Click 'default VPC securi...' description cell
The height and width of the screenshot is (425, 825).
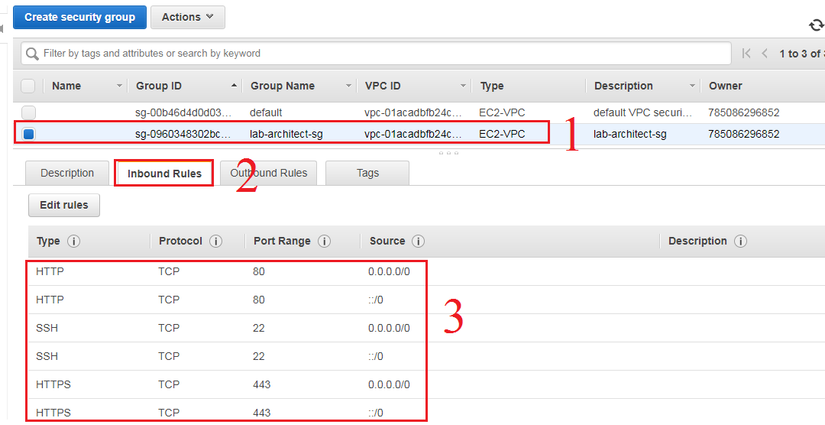(643, 113)
